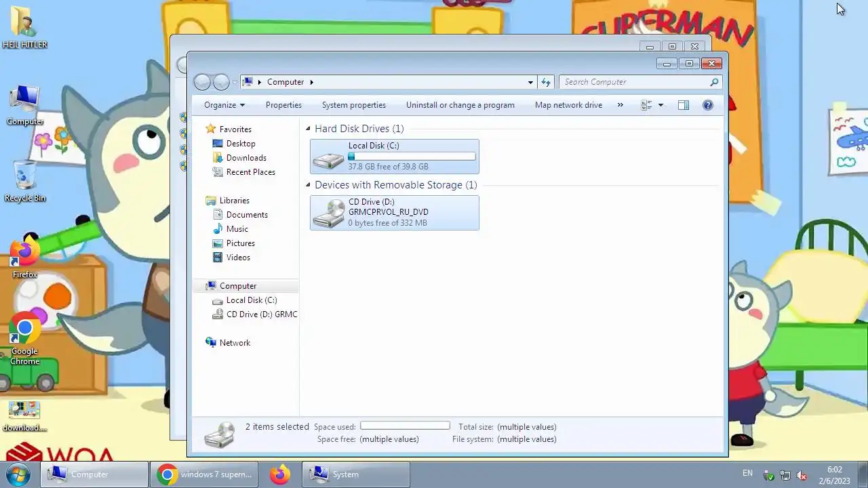
Task: Open Explorer help with the question mark
Action: [x=708, y=105]
